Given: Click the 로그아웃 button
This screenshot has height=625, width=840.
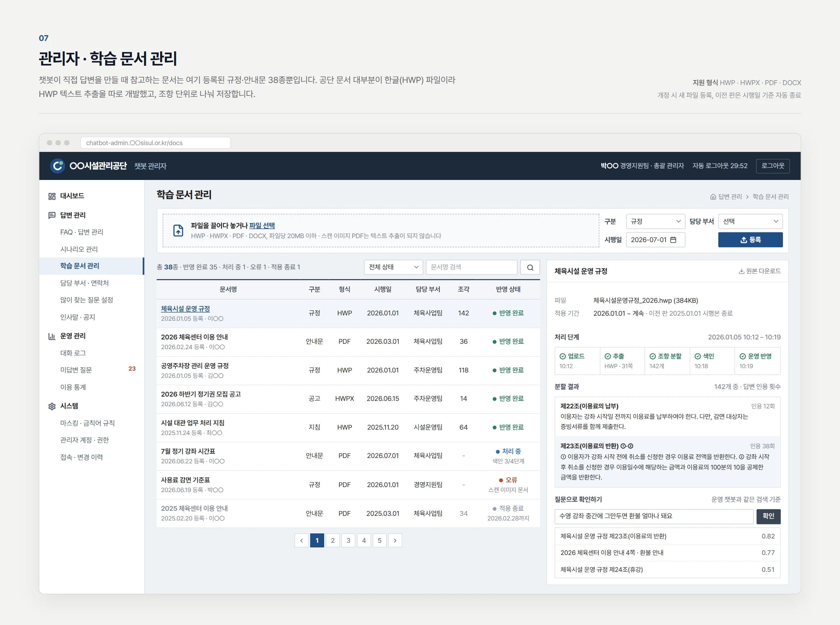Looking at the screenshot, I should tap(773, 166).
